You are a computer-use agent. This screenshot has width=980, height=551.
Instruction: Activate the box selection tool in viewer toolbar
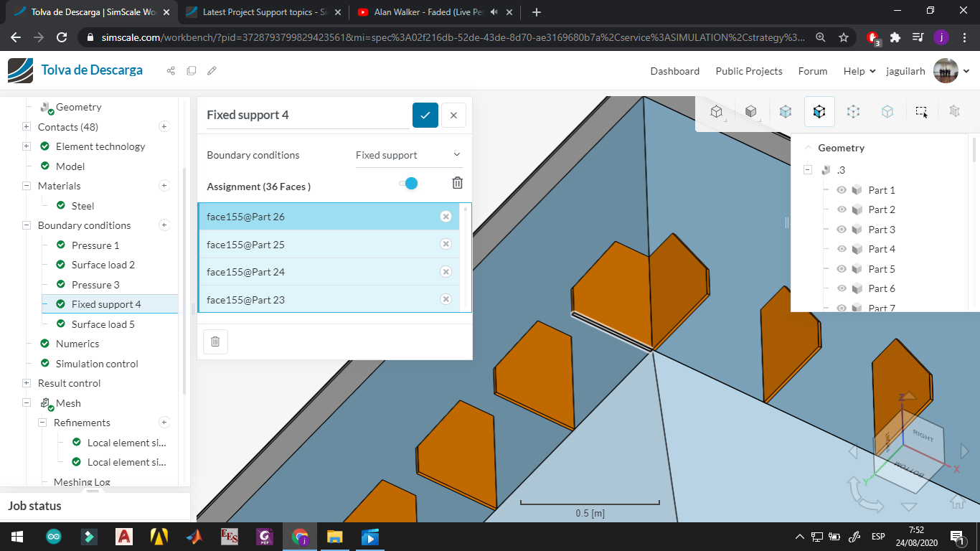tap(921, 111)
